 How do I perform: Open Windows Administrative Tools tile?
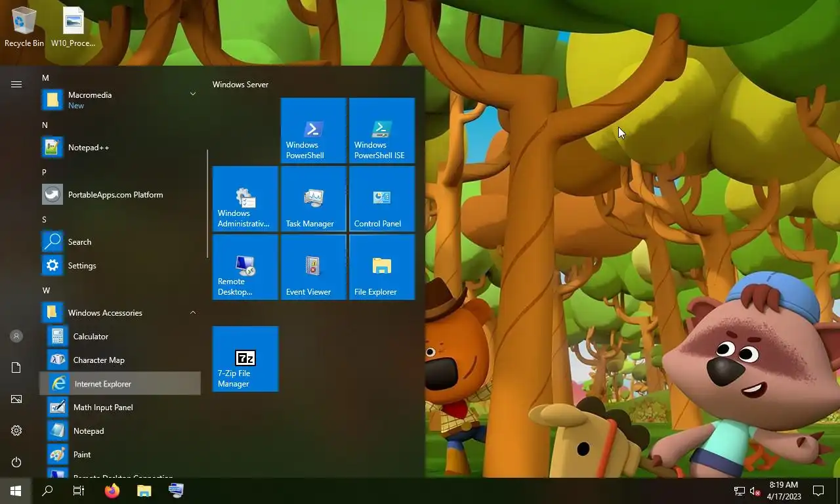click(245, 199)
